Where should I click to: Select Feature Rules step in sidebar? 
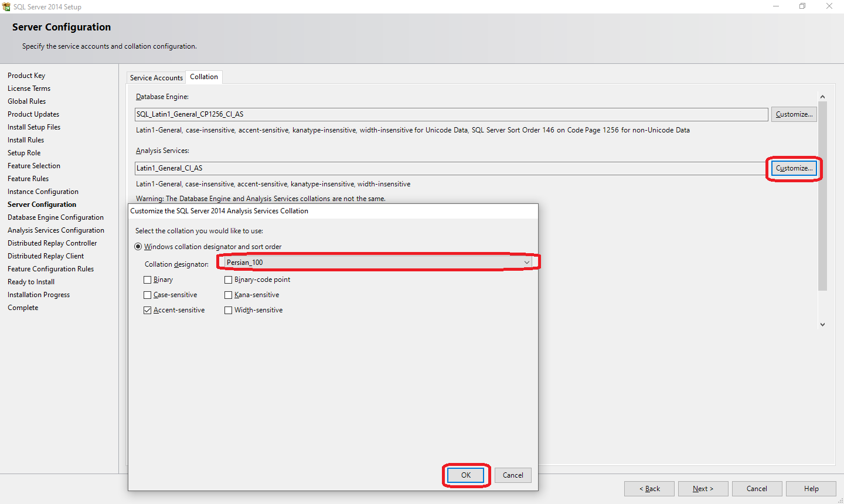pyautogui.click(x=28, y=179)
